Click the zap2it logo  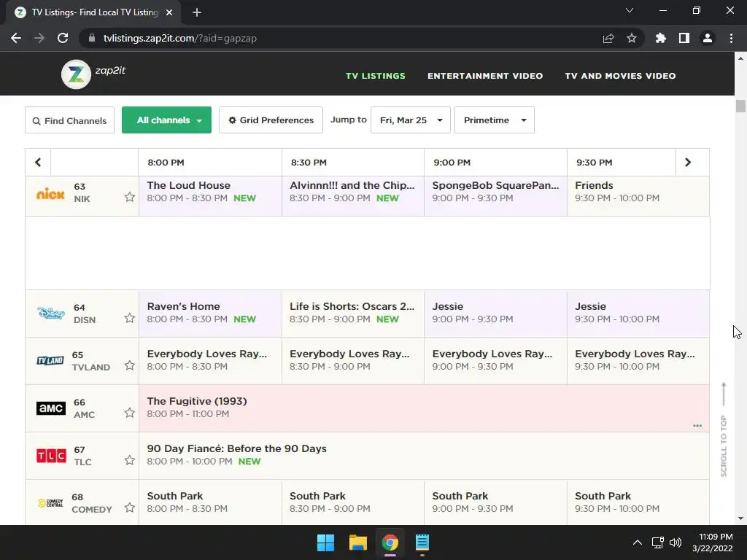(93, 74)
